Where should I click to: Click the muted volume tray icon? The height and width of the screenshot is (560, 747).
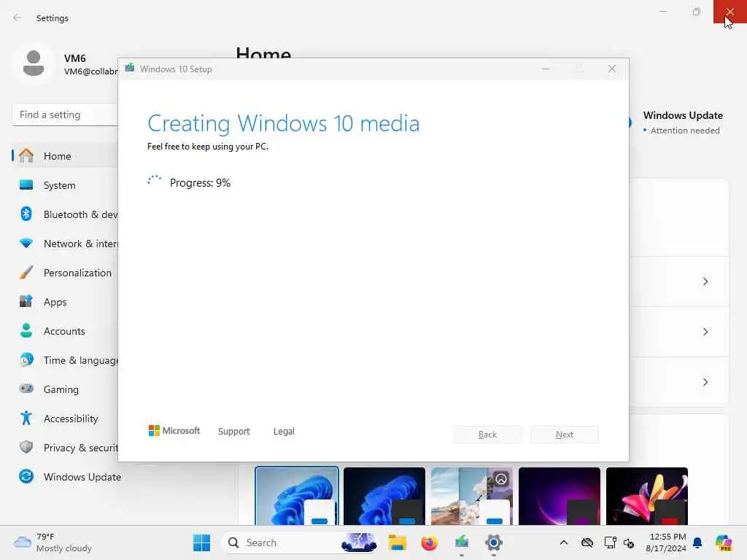tap(629, 542)
